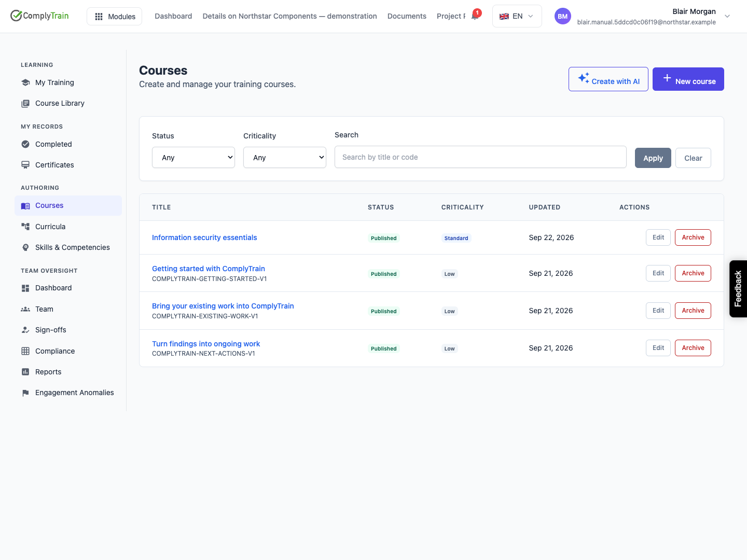The height and width of the screenshot is (560, 747).
Task: Select My Training in the sidebar
Action: 68,82
